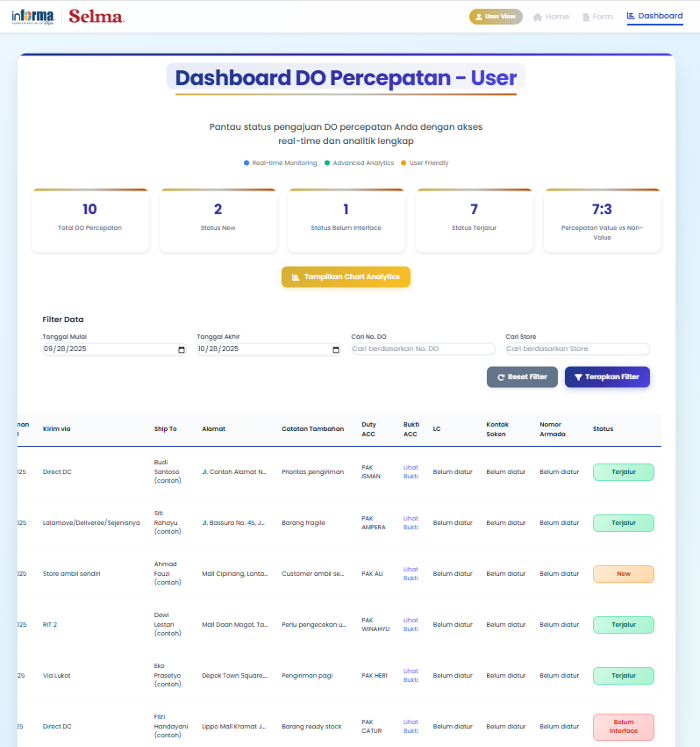Click the Real-time Monitoring label
The width and height of the screenshot is (700, 747).
tap(284, 163)
